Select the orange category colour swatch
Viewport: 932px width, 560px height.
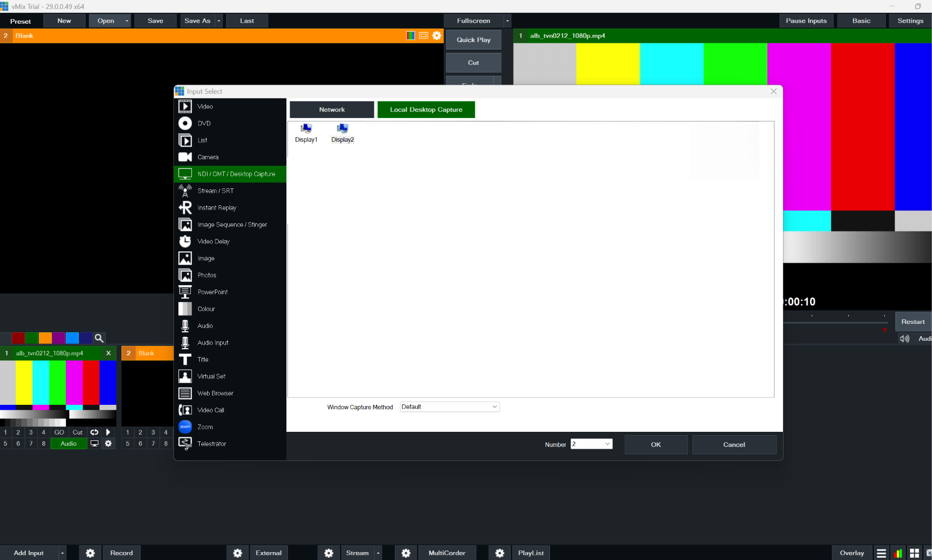click(45, 338)
